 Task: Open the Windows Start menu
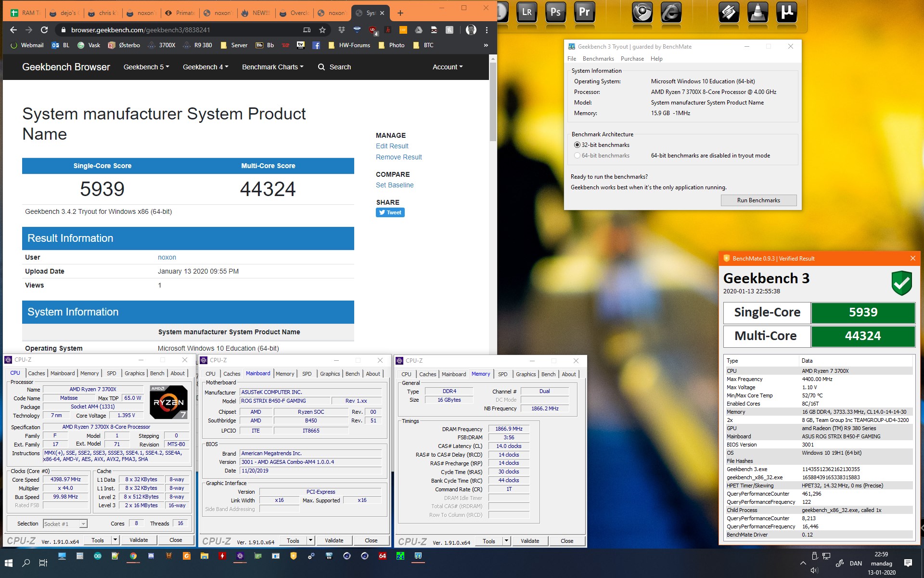pyautogui.click(x=9, y=563)
